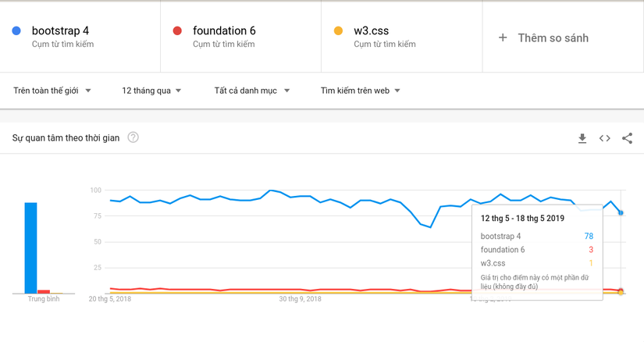Click the 50 y-axis label
Image resolution: width=644 pixels, height=342 pixels.
click(98, 242)
